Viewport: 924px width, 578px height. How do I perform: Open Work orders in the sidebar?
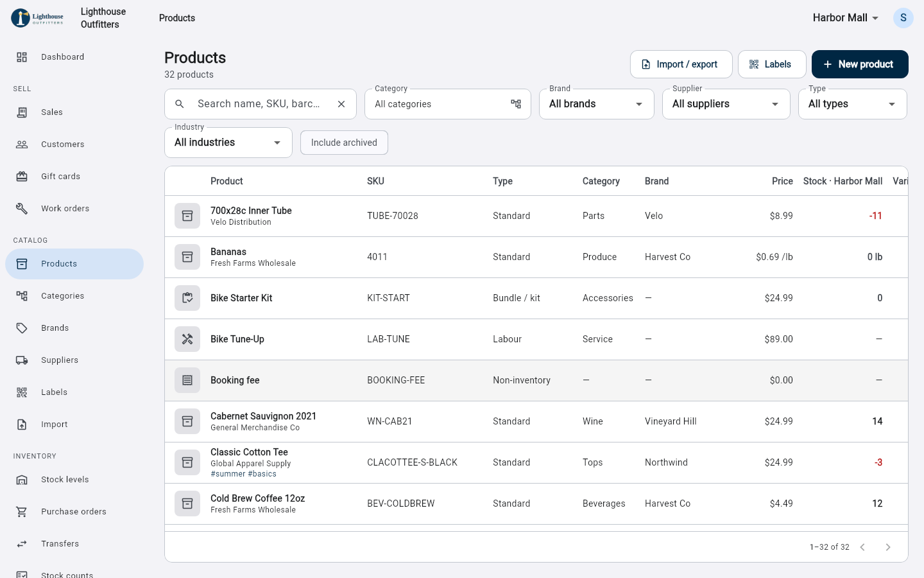[x=74, y=209]
